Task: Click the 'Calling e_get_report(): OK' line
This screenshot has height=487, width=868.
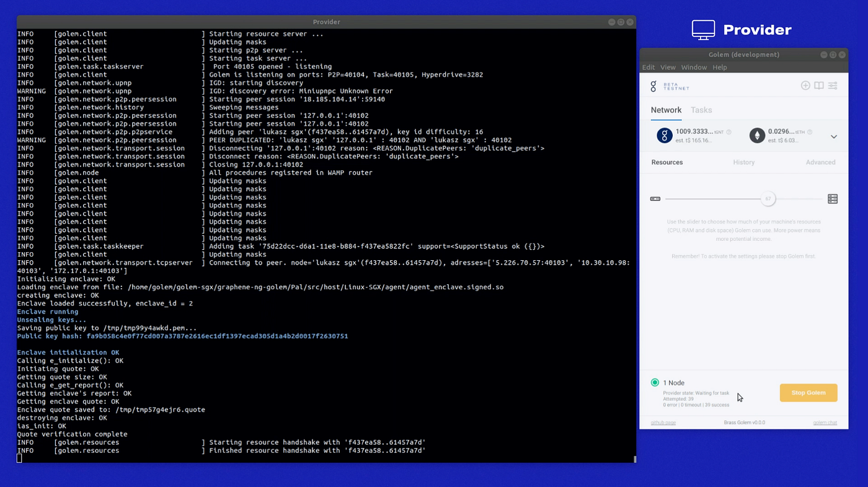Action: (70, 385)
